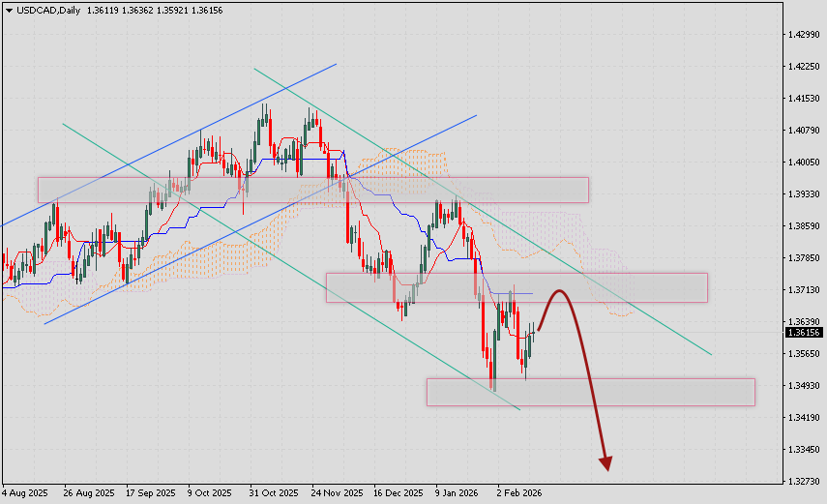The image size is (827, 504).
Task: Click the 17 Sep 2025 date label
Action: coord(152,492)
